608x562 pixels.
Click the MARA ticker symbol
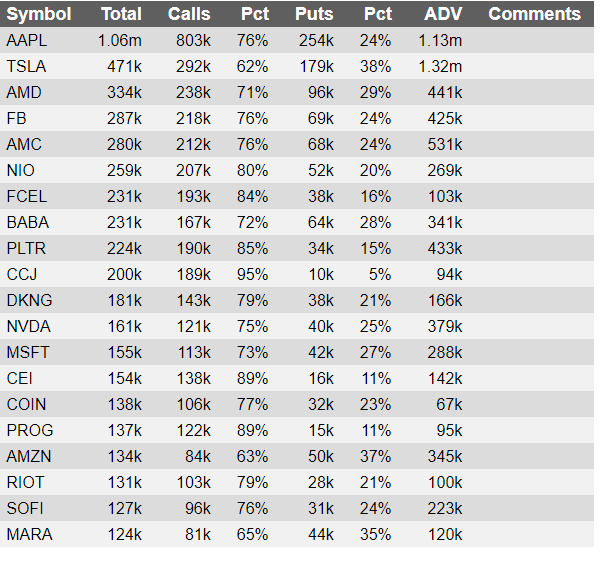29,534
